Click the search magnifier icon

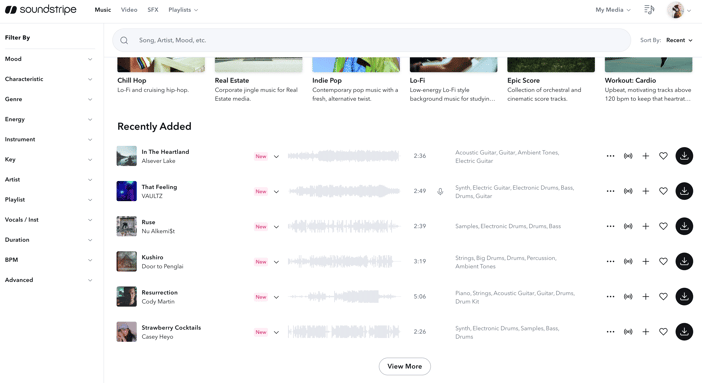124,40
